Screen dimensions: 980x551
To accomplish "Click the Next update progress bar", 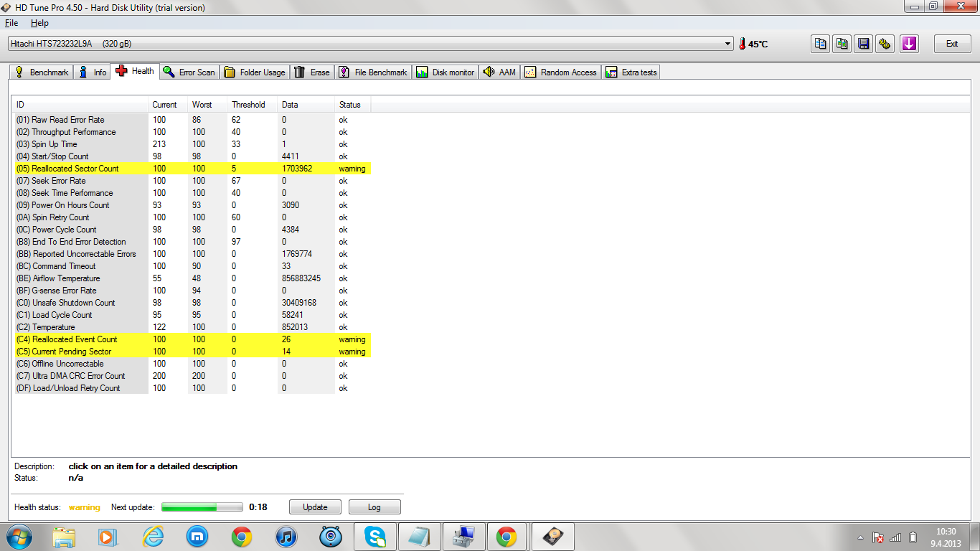I will pos(202,507).
